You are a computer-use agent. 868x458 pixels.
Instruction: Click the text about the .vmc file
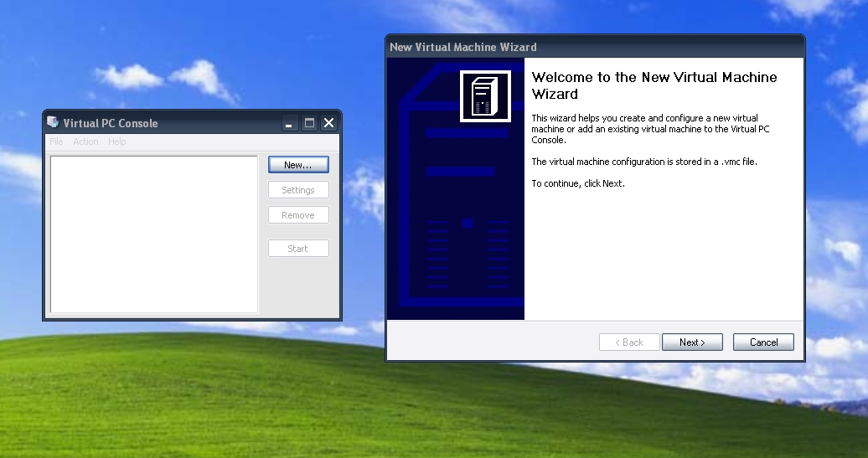644,162
